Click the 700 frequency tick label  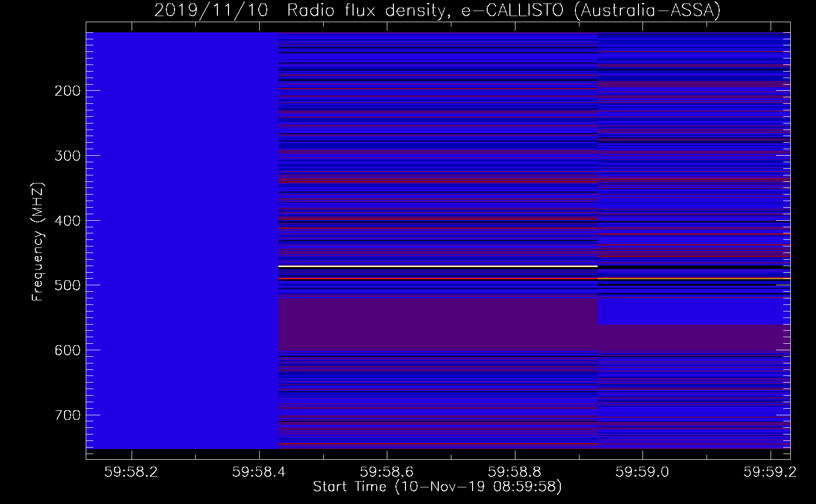67,415
